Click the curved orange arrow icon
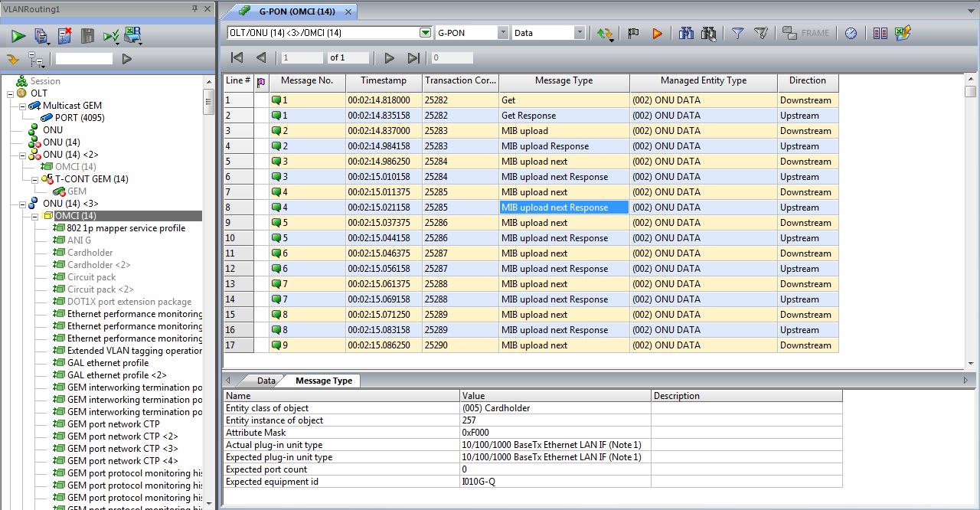The height and width of the screenshot is (510, 980). (x=13, y=59)
